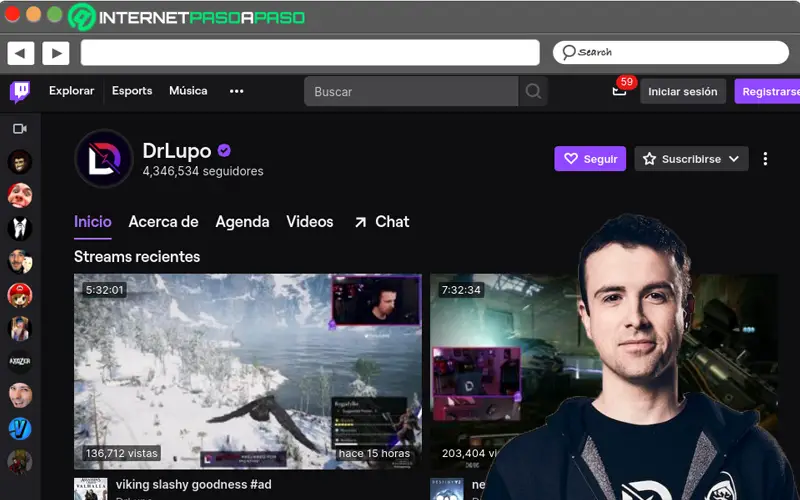Click the green macOS window button
This screenshot has width=800, height=500.
pos(55,14)
